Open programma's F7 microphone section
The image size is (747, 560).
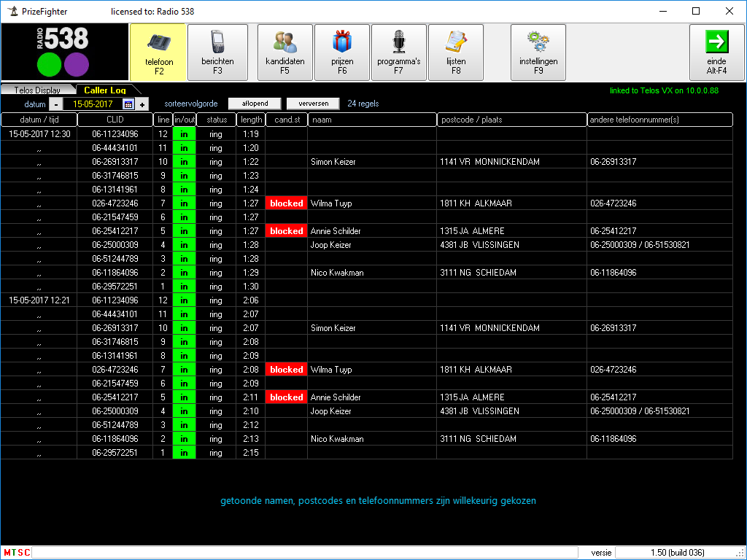398,52
